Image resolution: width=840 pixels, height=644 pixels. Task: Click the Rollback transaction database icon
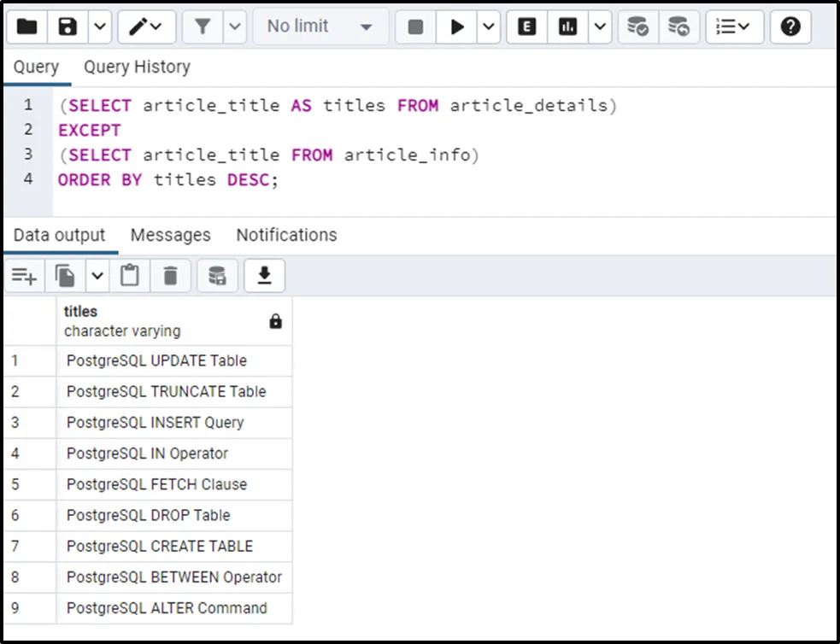pos(678,27)
